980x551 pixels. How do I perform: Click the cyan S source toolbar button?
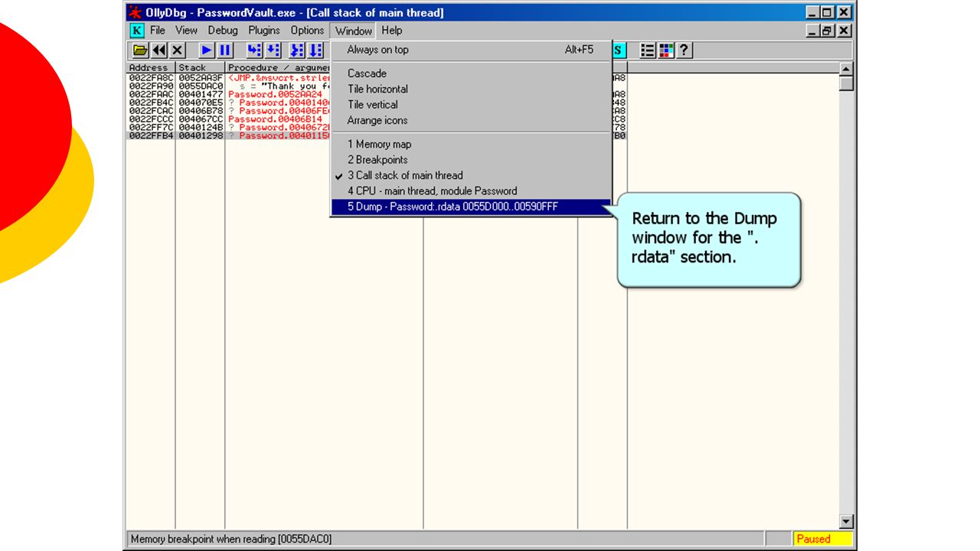[x=619, y=51]
